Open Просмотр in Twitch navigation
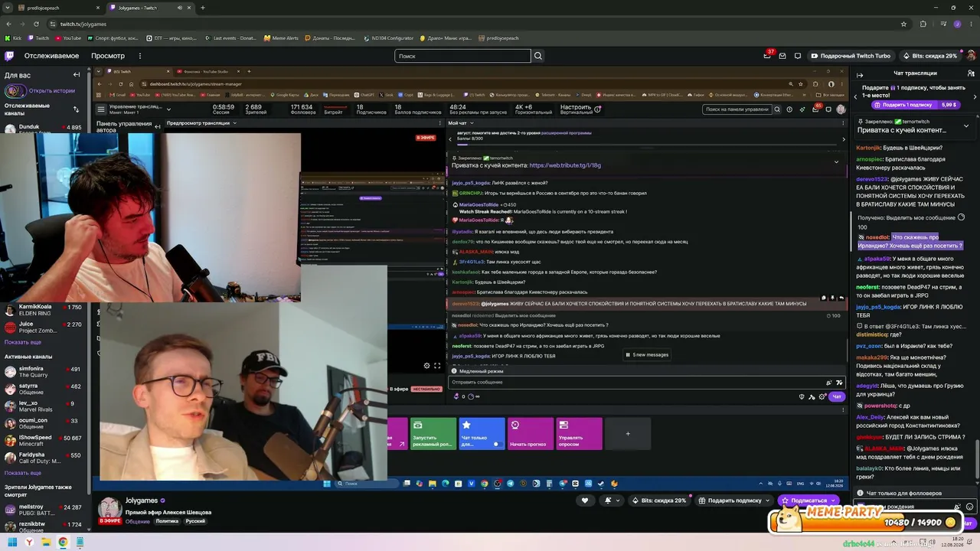Image resolution: width=980 pixels, height=551 pixels. 108,56
